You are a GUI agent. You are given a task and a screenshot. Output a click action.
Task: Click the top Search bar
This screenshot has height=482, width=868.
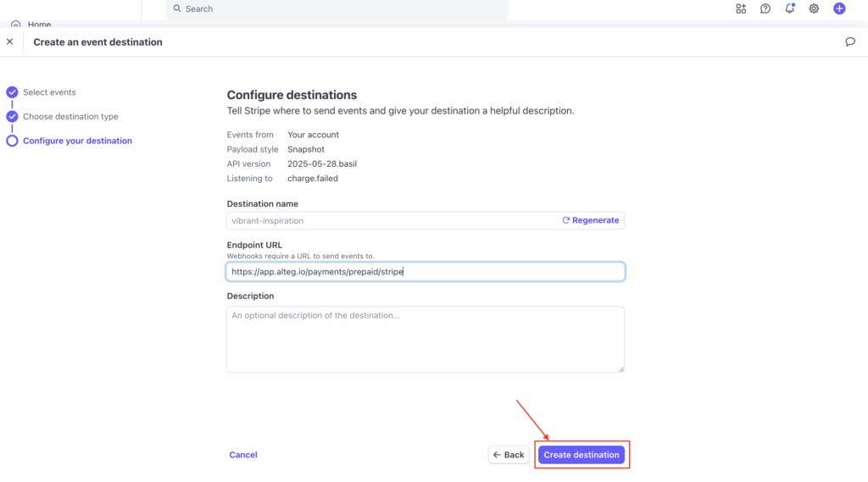click(337, 8)
